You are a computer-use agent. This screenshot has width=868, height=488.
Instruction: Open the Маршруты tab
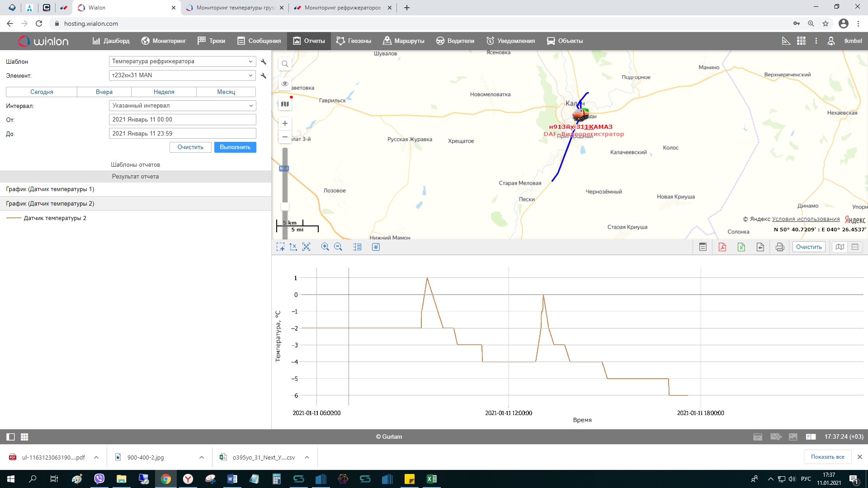[x=404, y=41]
